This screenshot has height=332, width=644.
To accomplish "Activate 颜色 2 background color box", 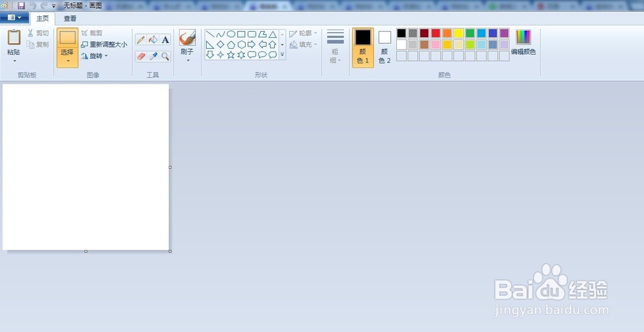I will click(x=385, y=48).
